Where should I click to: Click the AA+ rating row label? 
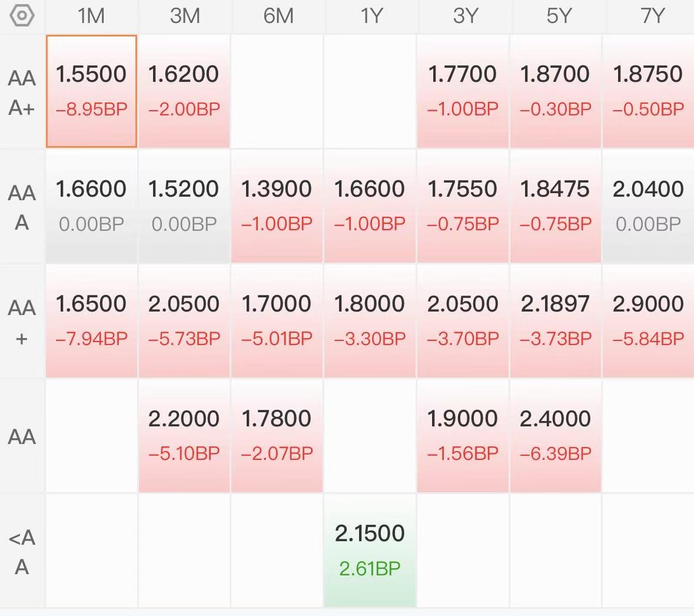tap(22, 322)
